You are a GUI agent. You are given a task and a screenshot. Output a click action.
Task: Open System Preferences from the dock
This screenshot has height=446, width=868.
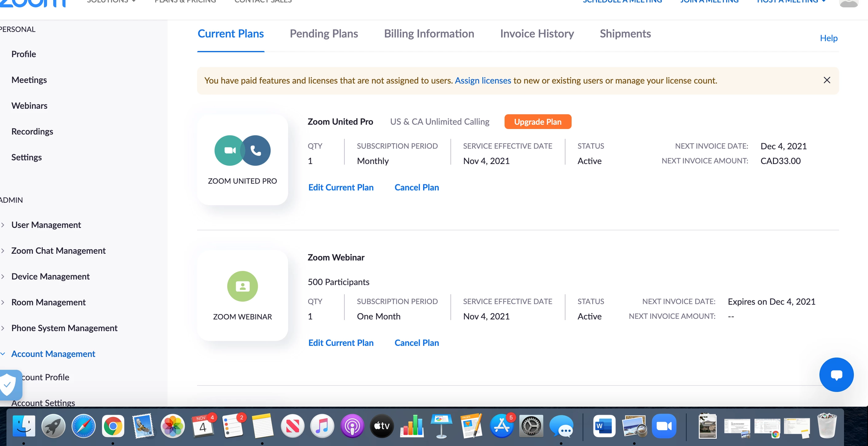click(531, 426)
